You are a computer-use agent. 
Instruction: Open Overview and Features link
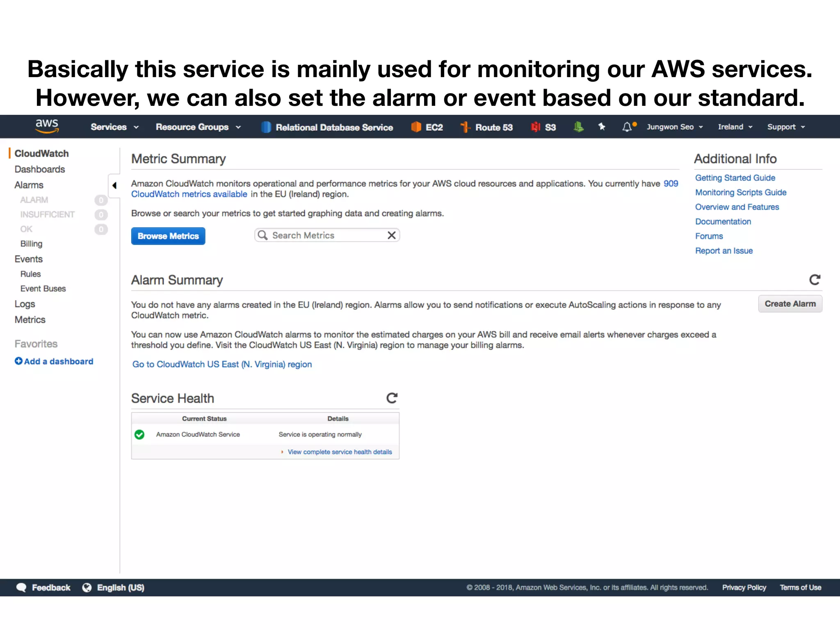(x=737, y=207)
